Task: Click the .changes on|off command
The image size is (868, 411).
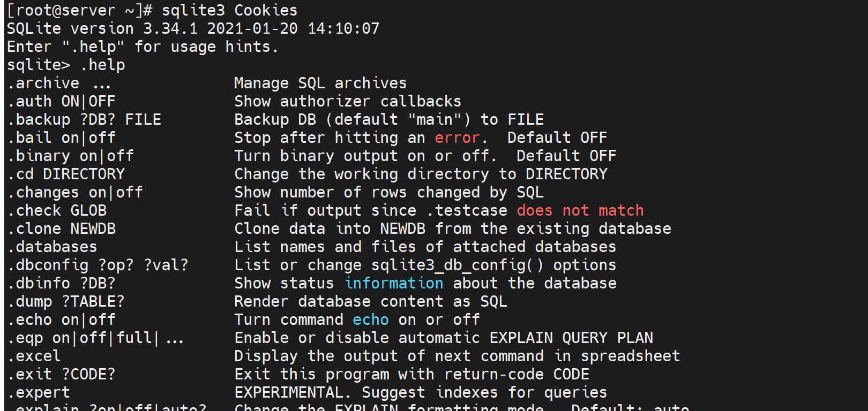Action: click(75, 193)
